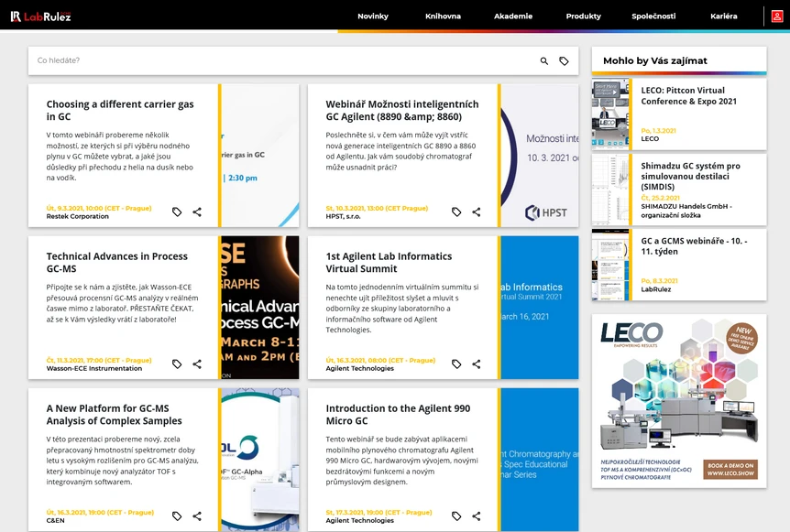Share the carrier gas GC webinar card

click(x=196, y=211)
